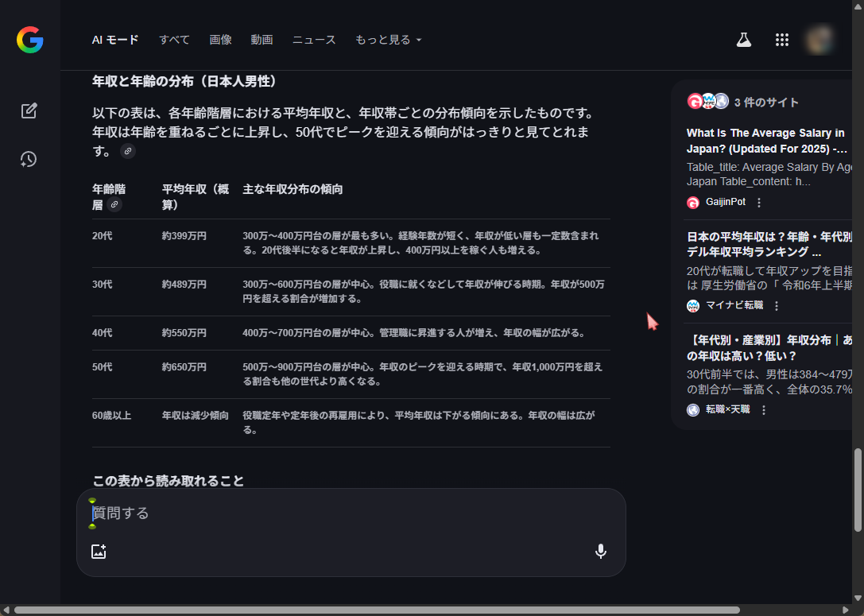Click the add image upload icon
Screen dimensions: 864x616
click(99, 552)
